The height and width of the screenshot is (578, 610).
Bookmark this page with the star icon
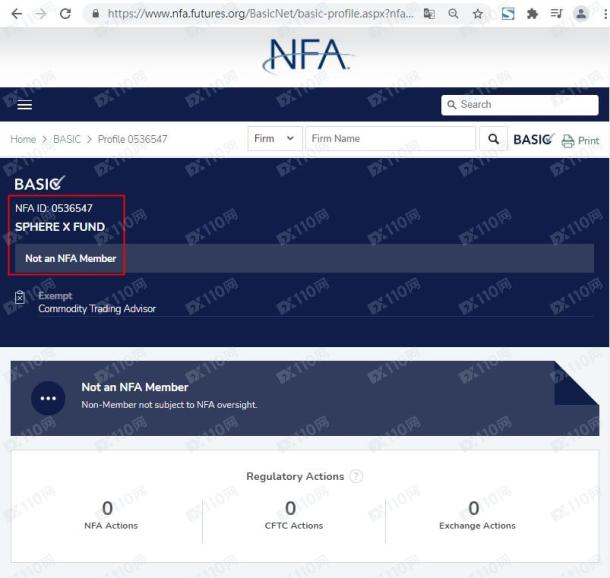pyautogui.click(x=478, y=14)
